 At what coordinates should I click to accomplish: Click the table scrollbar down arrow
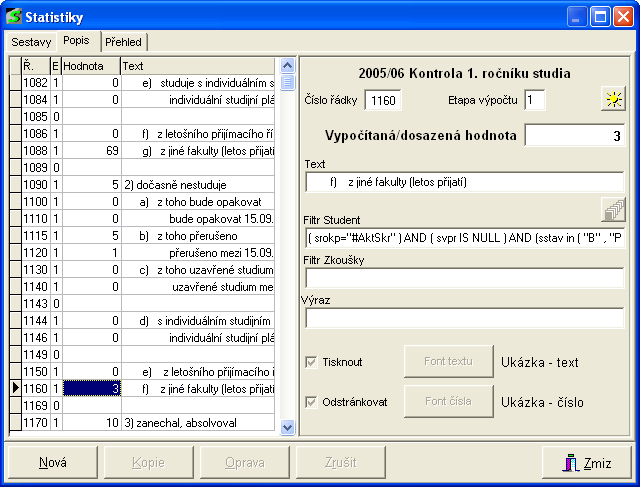(288, 427)
